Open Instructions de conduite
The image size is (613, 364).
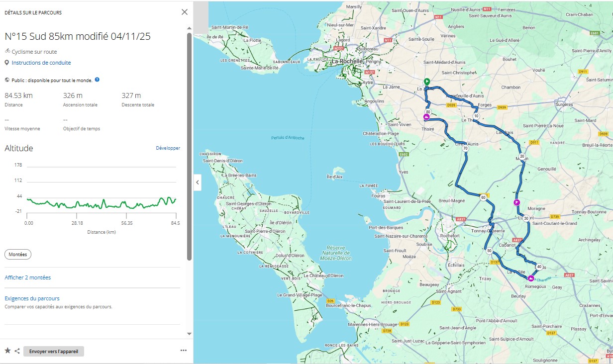click(41, 63)
